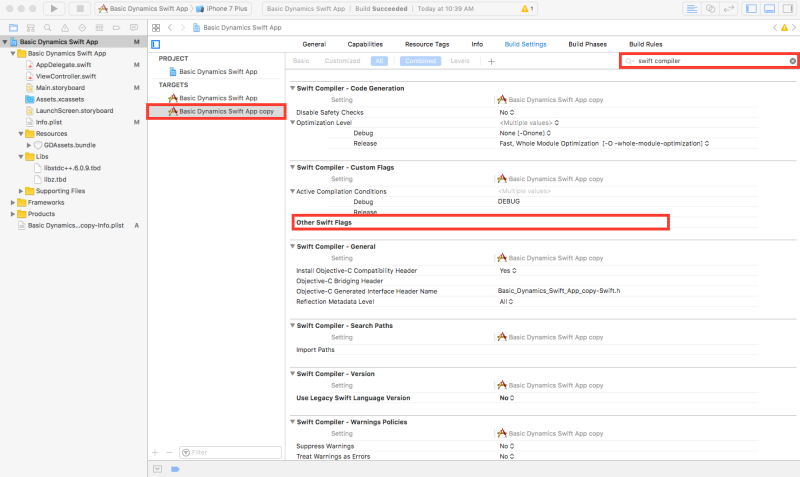Show related items grid icon
The image size is (800, 477).
click(156, 28)
